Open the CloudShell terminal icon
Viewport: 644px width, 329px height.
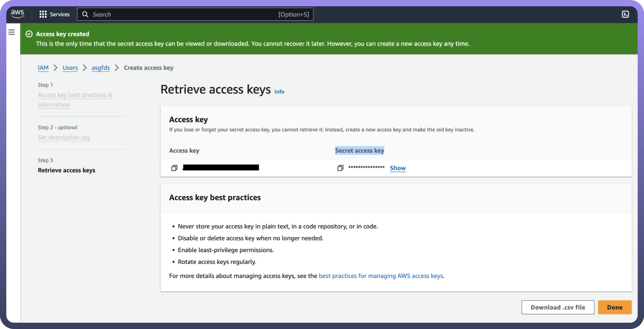click(625, 14)
